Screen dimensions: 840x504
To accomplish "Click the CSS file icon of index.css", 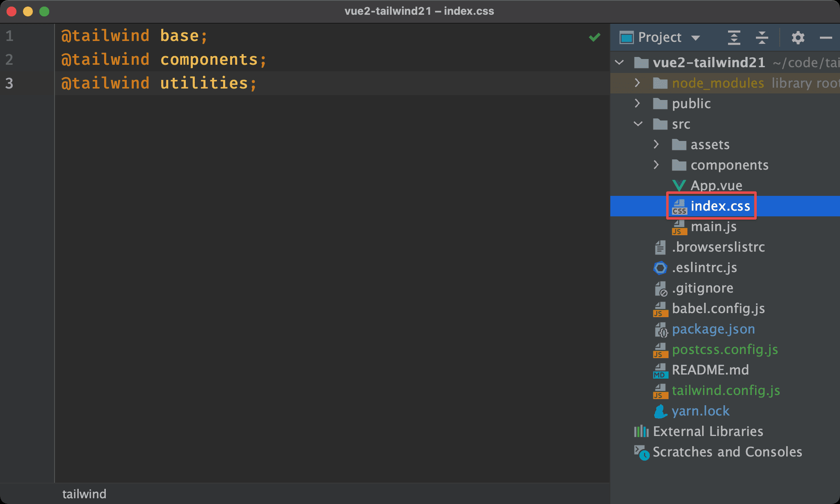I will coord(679,207).
